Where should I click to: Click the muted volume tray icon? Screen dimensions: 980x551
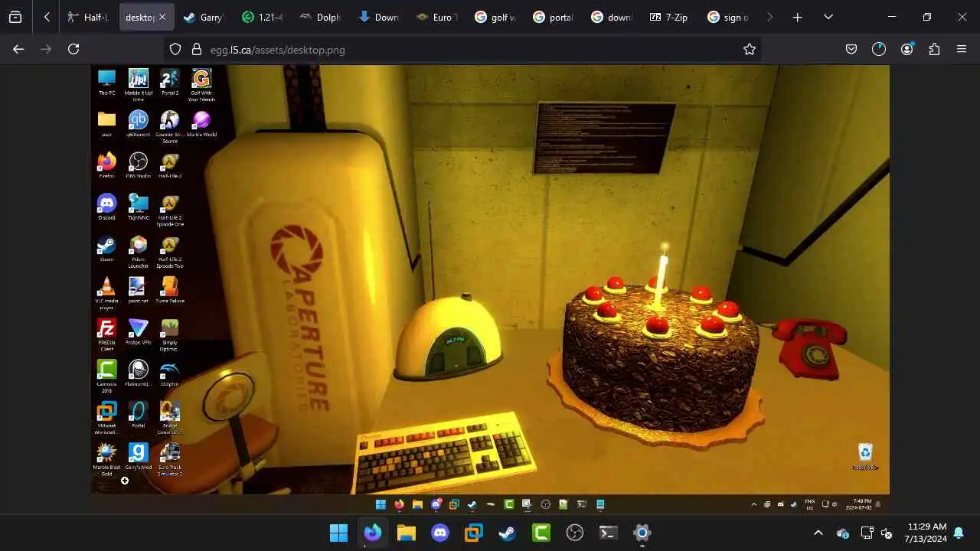[887, 533]
